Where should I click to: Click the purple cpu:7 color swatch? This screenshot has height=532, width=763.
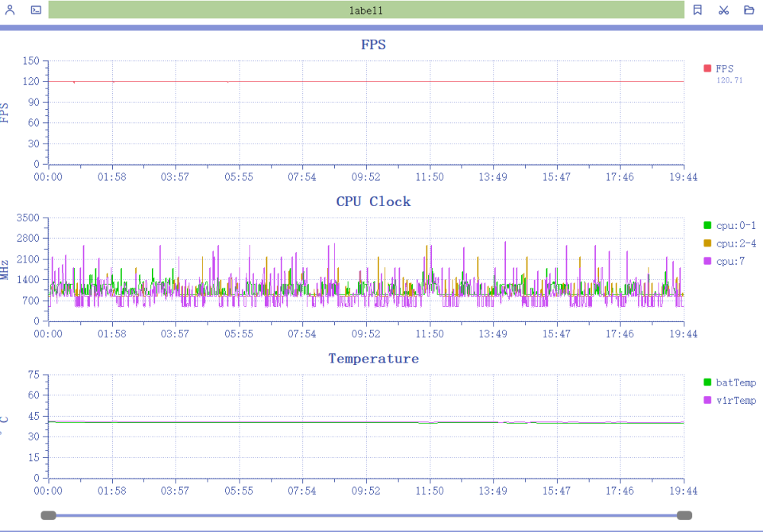[x=707, y=261]
